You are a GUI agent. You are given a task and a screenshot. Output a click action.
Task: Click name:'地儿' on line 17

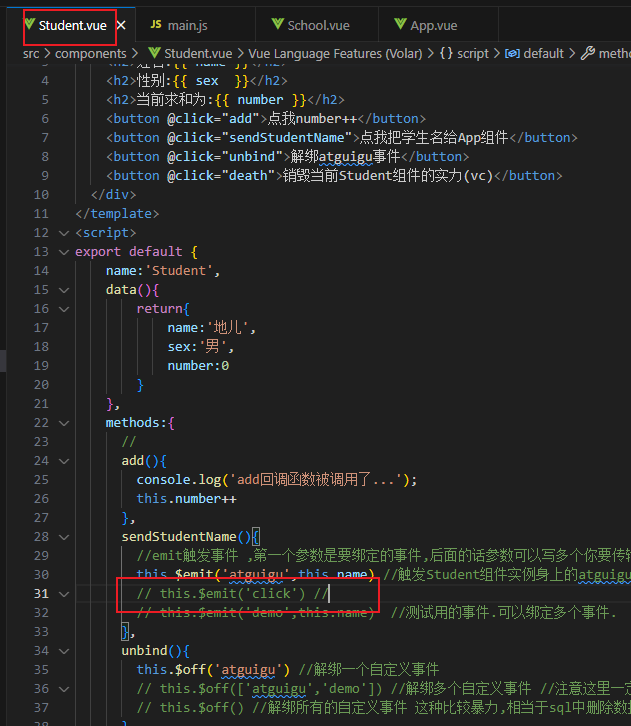point(212,327)
